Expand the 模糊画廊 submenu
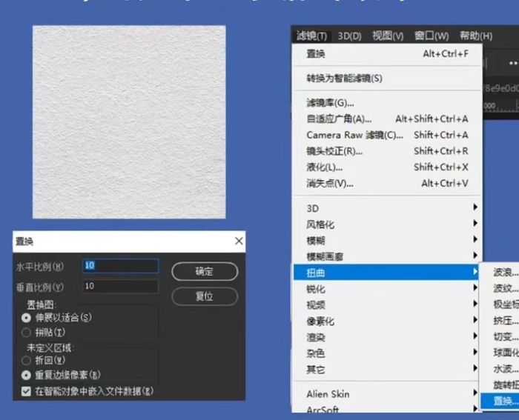Screen dimensions: 519x420 [x=325, y=256]
